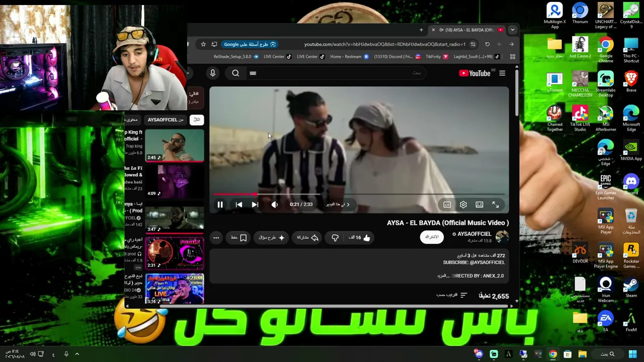Open the share (مشاركة) dialog
This screenshot has width=644, height=362.
tap(307, 238)
